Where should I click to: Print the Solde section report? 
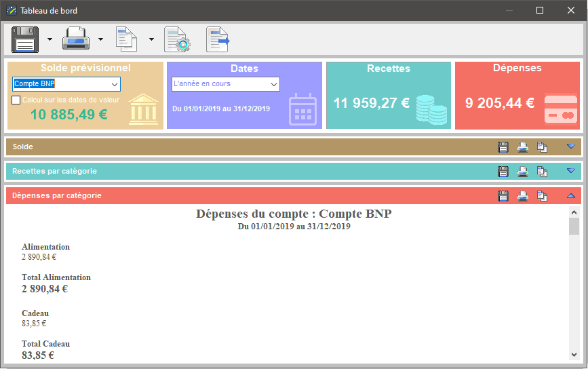[523, 147]
